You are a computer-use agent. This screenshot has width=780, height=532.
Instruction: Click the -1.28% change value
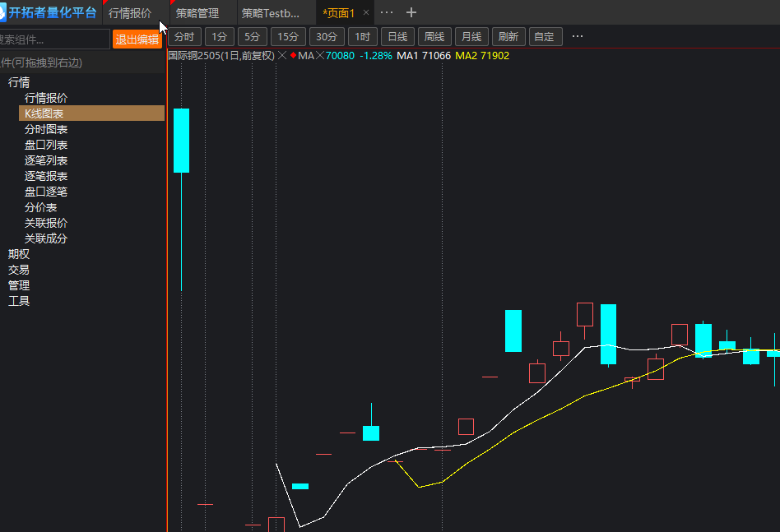point(375,56)
